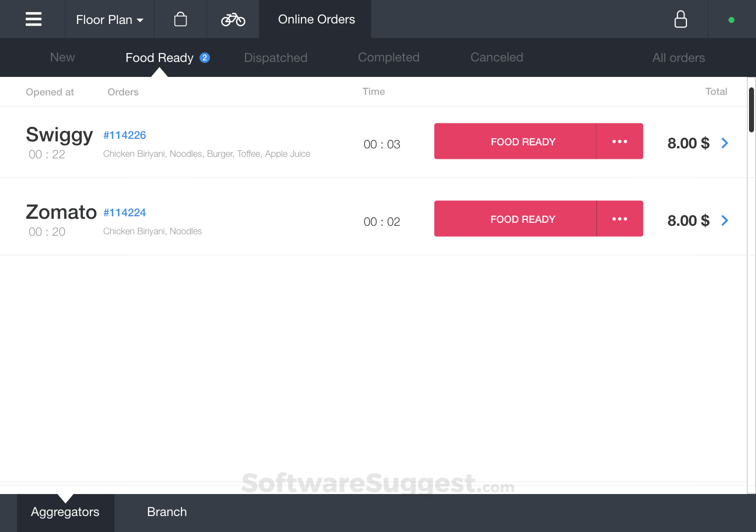
Task: Mark Swiggy order as FOOD READY
Action: (x=515, y=141)
